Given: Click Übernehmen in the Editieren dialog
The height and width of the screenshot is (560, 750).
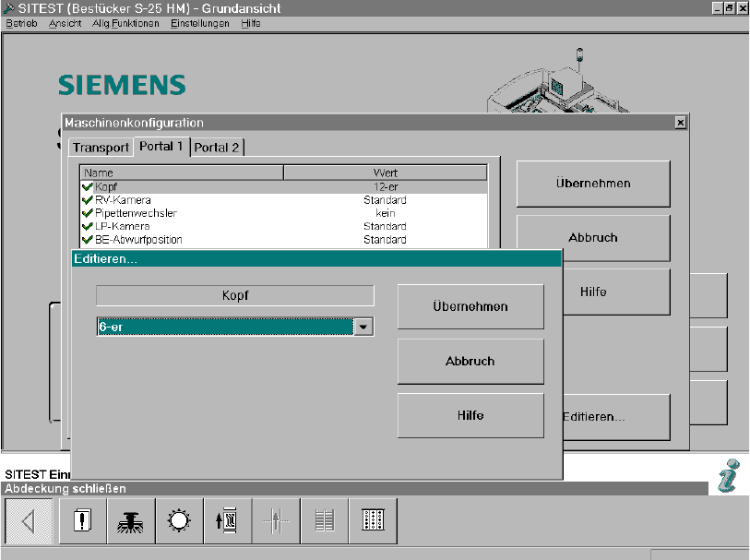Looking at the screenshot, I should click(x=470, y=306).
